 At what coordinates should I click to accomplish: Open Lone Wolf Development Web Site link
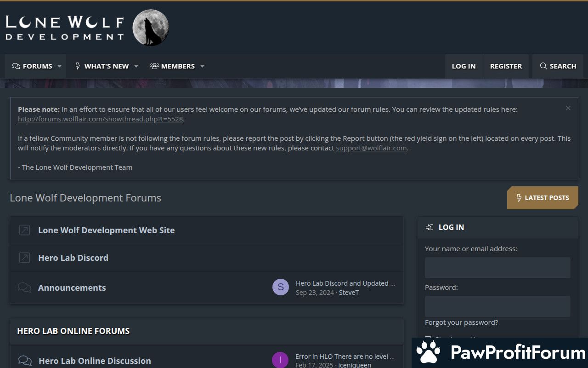pos(106,230)
